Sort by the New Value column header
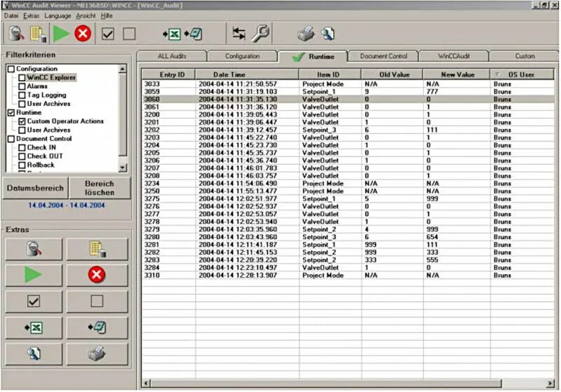This screenshot has width=561, height=392. pos(457,75)
